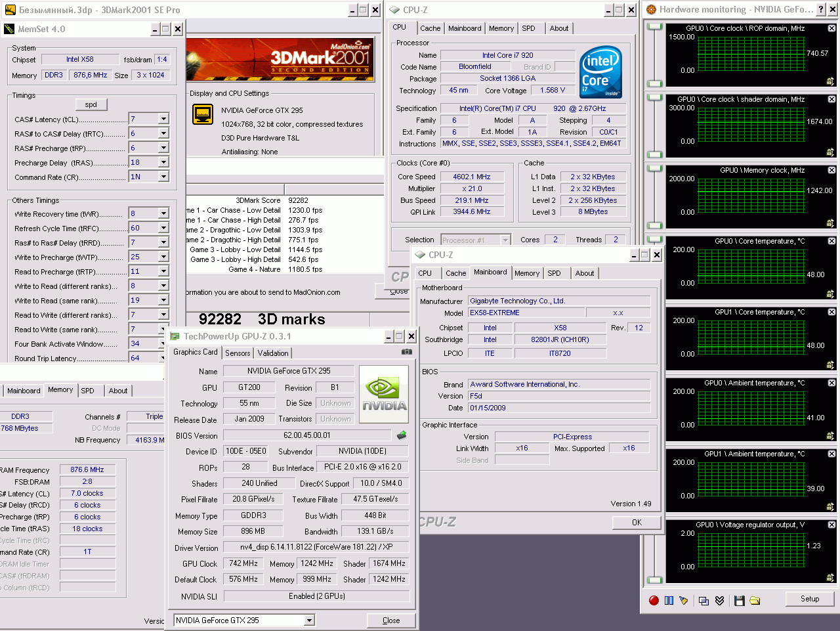Image resolution: width=840 pixels, height=631 pixels.
Task: Click the spd button in MemSet
Action: [91, 104]
